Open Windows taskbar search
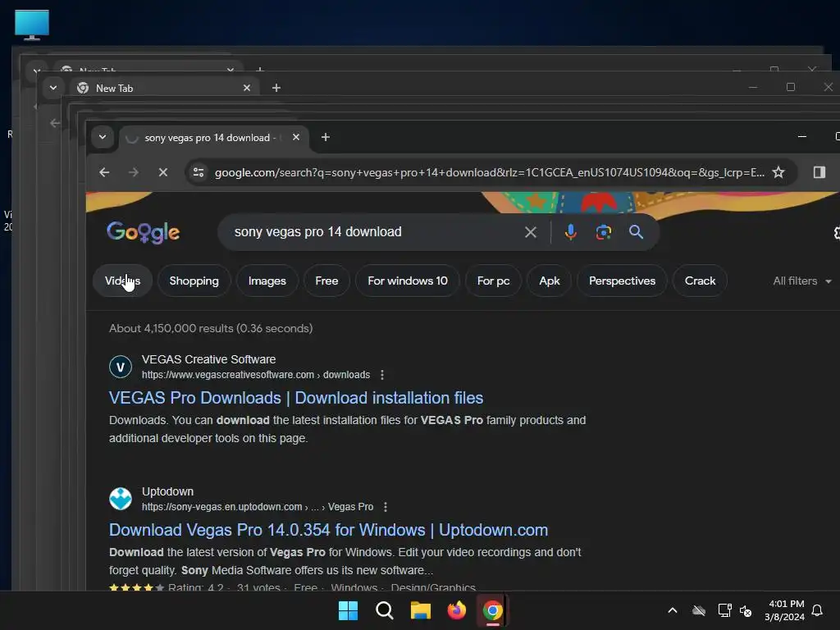 pyautogui.click(x=385, y=610)
